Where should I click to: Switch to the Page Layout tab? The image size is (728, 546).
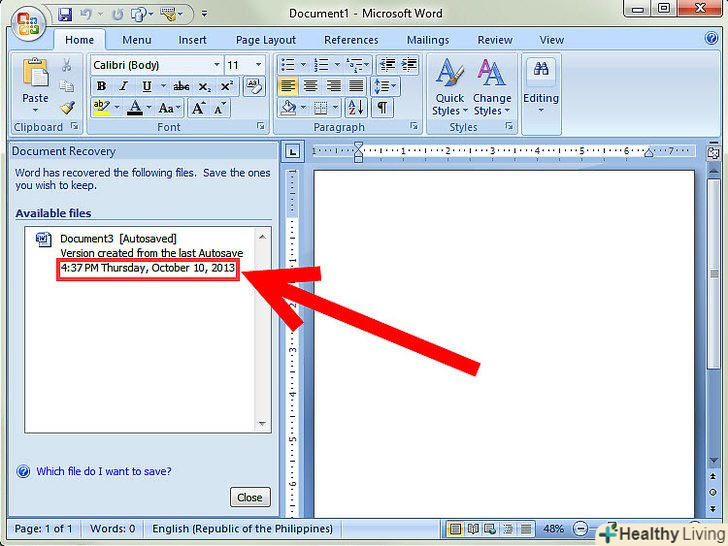(x=266, y=40)
